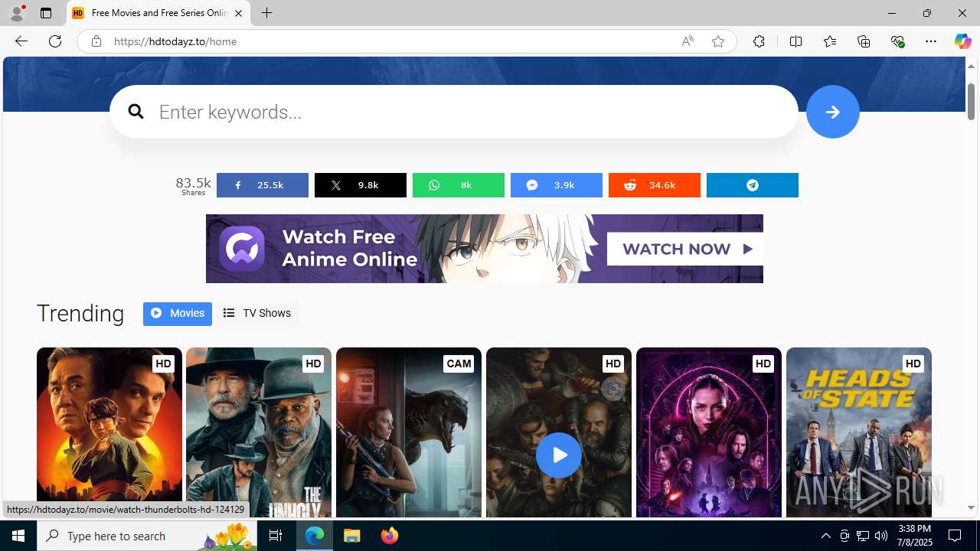Play the hovered movie with the play button

coord(558,455)
